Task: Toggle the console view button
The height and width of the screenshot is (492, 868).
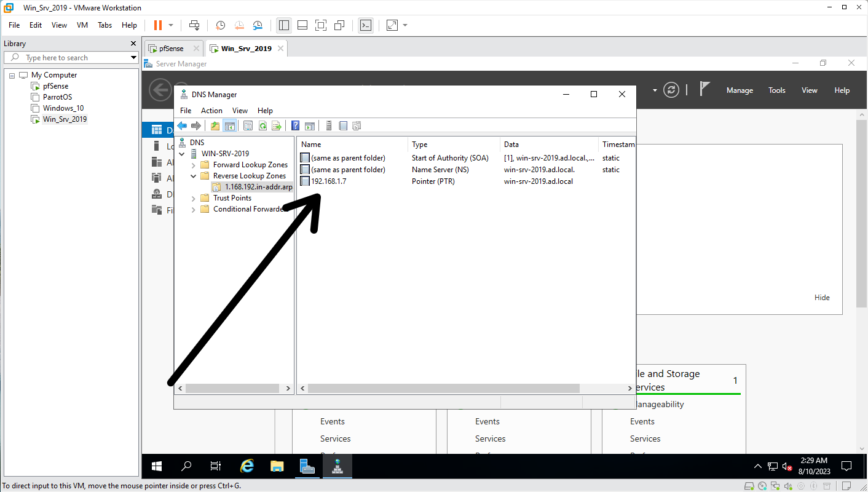Action: click(x=366, y=25)
